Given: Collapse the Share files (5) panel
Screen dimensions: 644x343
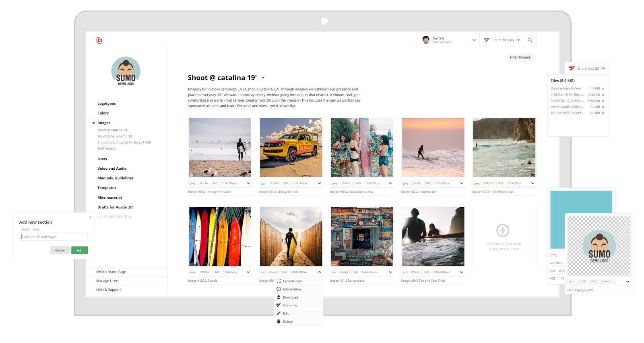Looking at the screenshot, I should coord(603,69).
